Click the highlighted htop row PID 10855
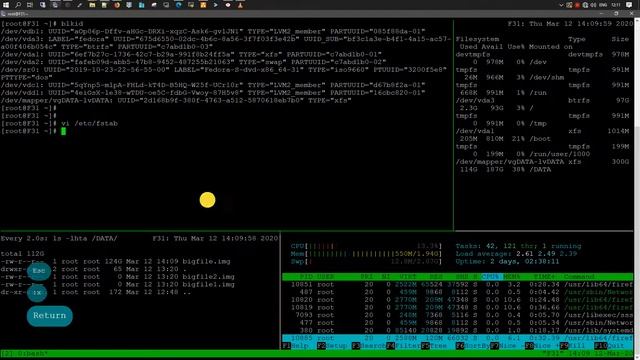 click(457, 338)
